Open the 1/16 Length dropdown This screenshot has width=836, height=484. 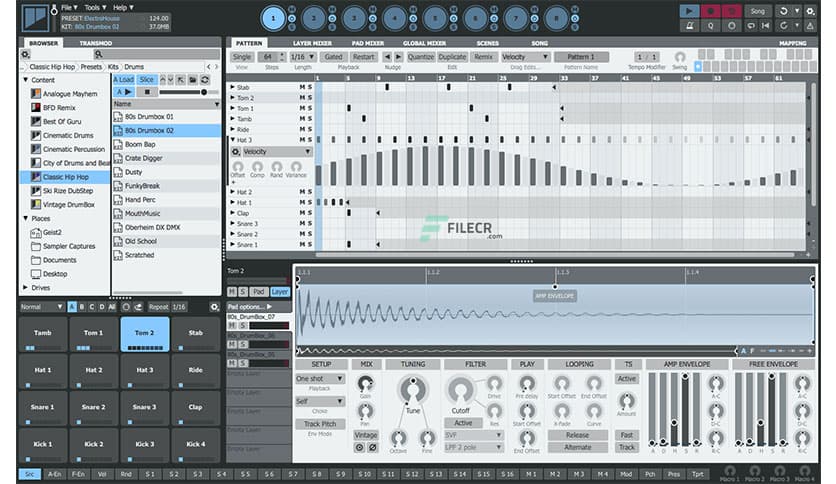pyautogui.click(x=300, y=57)
